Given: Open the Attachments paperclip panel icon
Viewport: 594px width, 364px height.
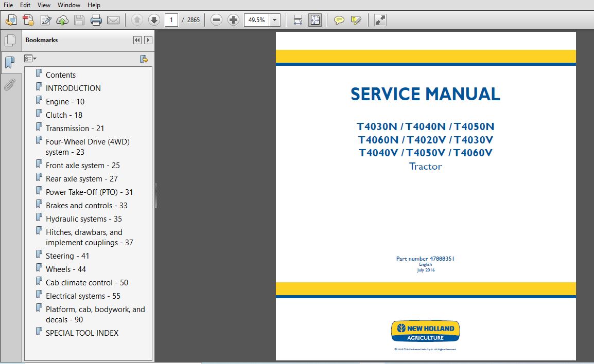Looking at the screenshot, I should point(10,85).
